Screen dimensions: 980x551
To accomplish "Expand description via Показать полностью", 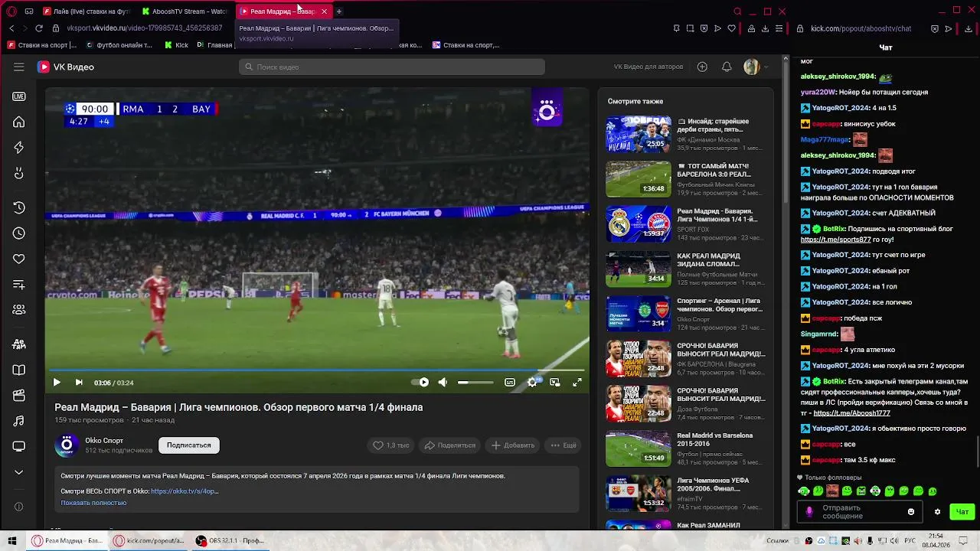I will point(93,503).
